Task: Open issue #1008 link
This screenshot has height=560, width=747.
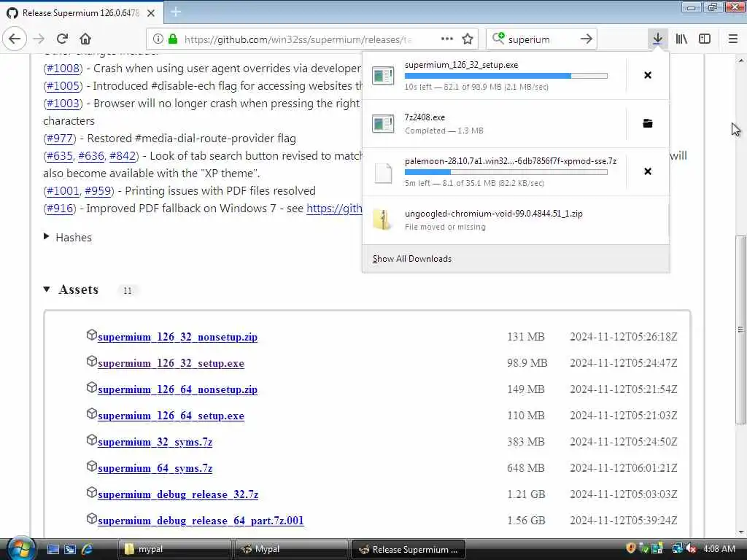Action: click(63, 68)
